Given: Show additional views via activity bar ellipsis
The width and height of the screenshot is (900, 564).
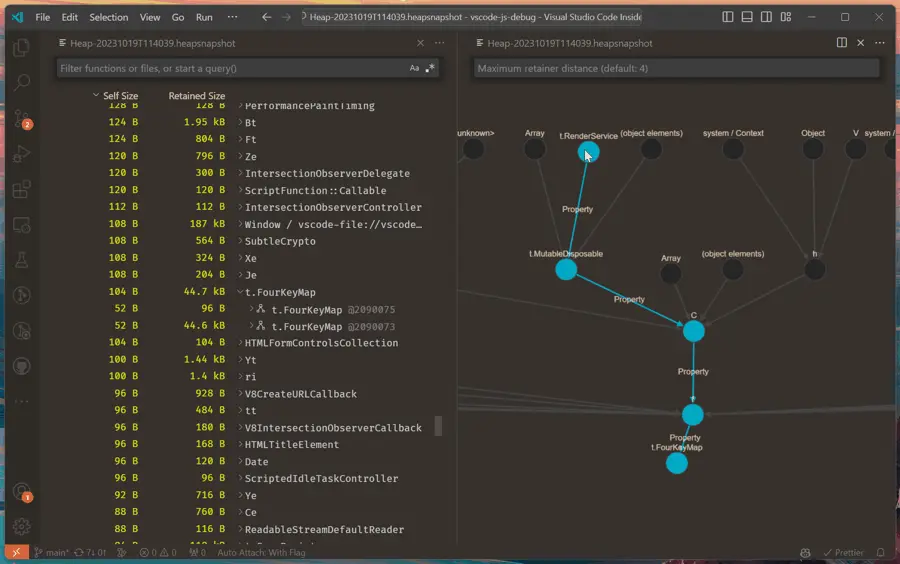Looking at the screenshot, I should point(21,401).
